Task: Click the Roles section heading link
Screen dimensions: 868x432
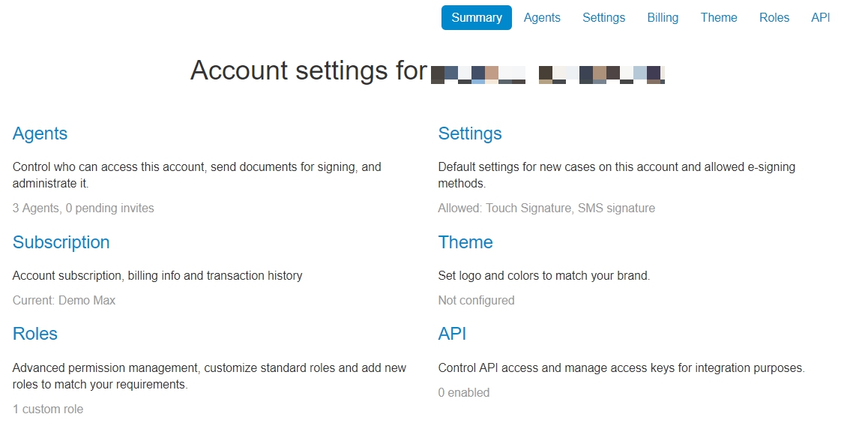Action: click(35, 334)
